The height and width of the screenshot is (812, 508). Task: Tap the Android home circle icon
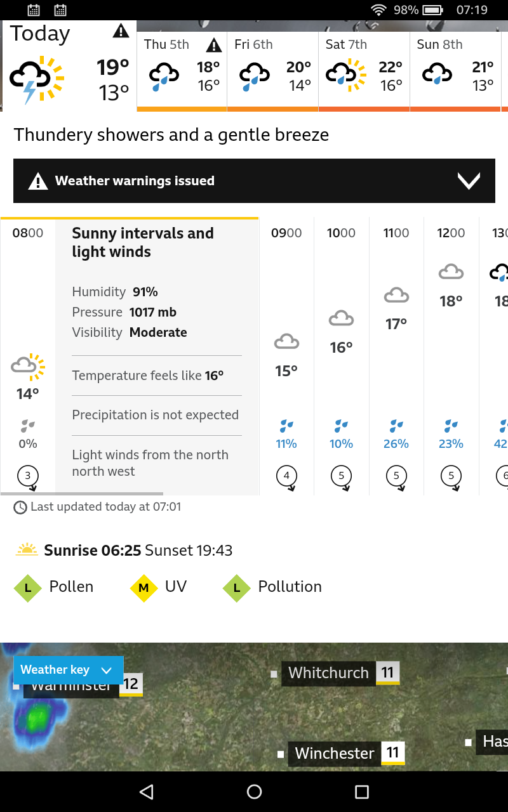pyautogui.click(x=254, y=791)
